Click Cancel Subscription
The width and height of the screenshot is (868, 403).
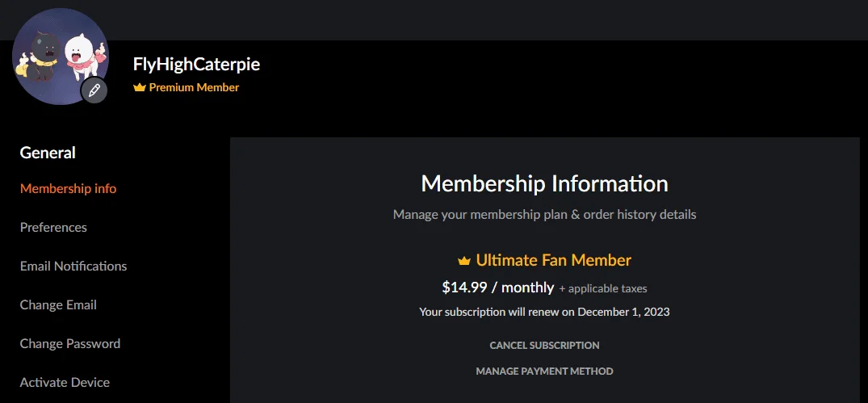click(x=544, y=346)
